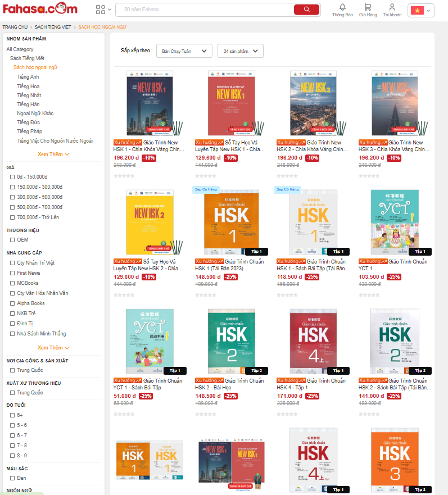Expand Xem Thêm under Nhà Cung Cấp
This screenshot has height=495, width=448.
point(53,348)
